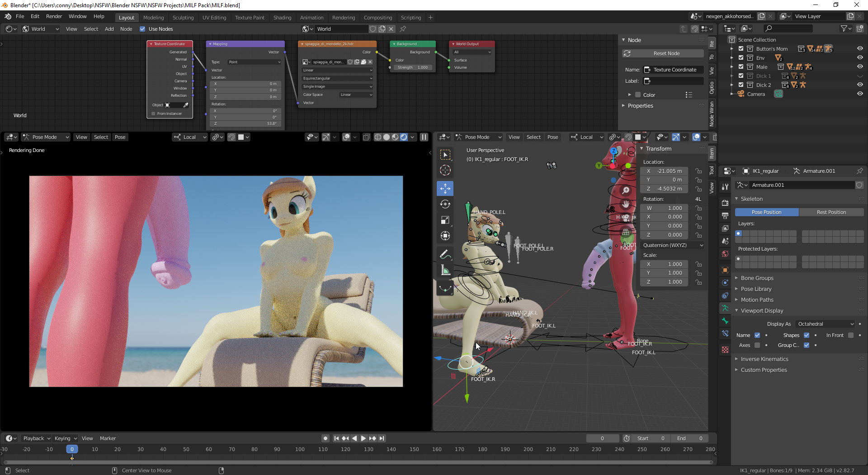
Task: Select the Scale tool in viewport toolbar
Action: pos(445,220)
